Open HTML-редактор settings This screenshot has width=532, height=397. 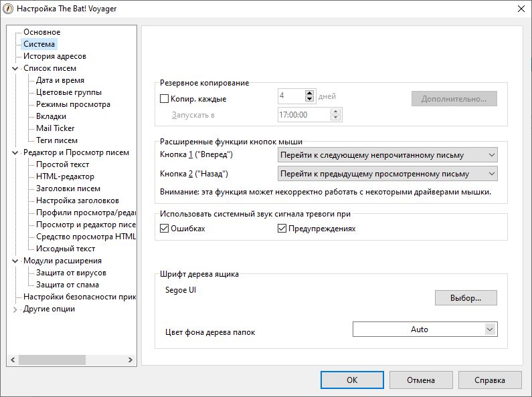click(65, 176)
